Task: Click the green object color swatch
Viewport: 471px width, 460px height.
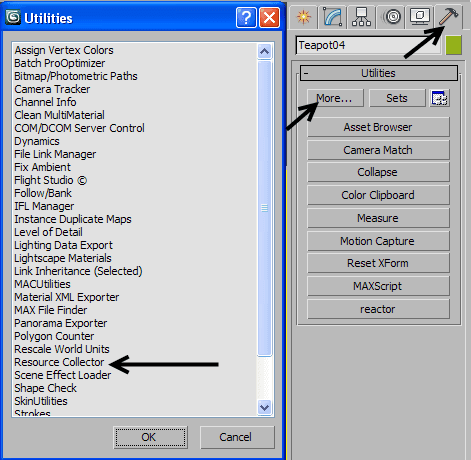Action: [453, 45]
